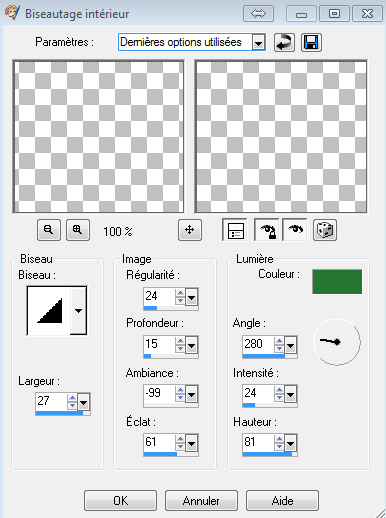Click the Régularité spinner arrows

tap(180, 296)
